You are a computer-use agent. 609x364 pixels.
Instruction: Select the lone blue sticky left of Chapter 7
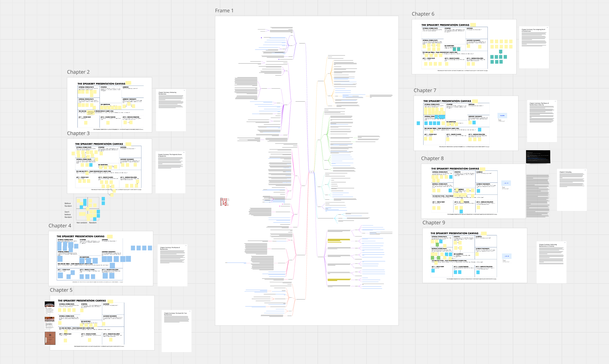(x=418, y=123)
